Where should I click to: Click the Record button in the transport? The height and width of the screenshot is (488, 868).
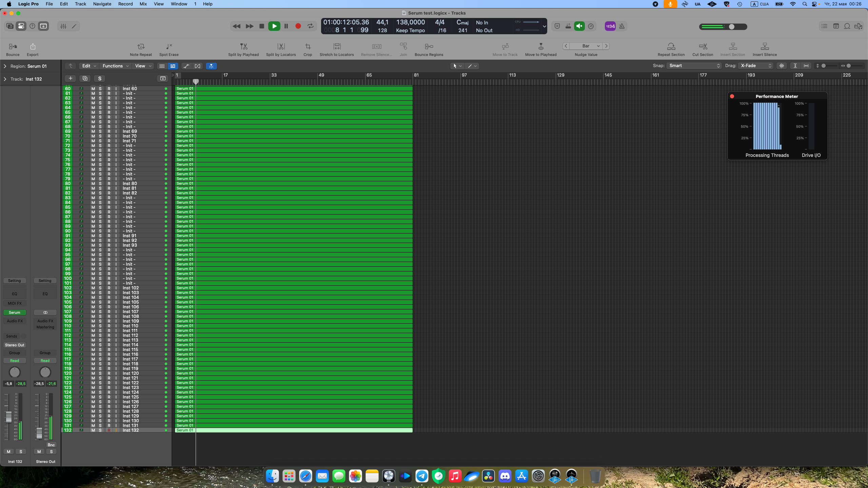tap(298, 26)
